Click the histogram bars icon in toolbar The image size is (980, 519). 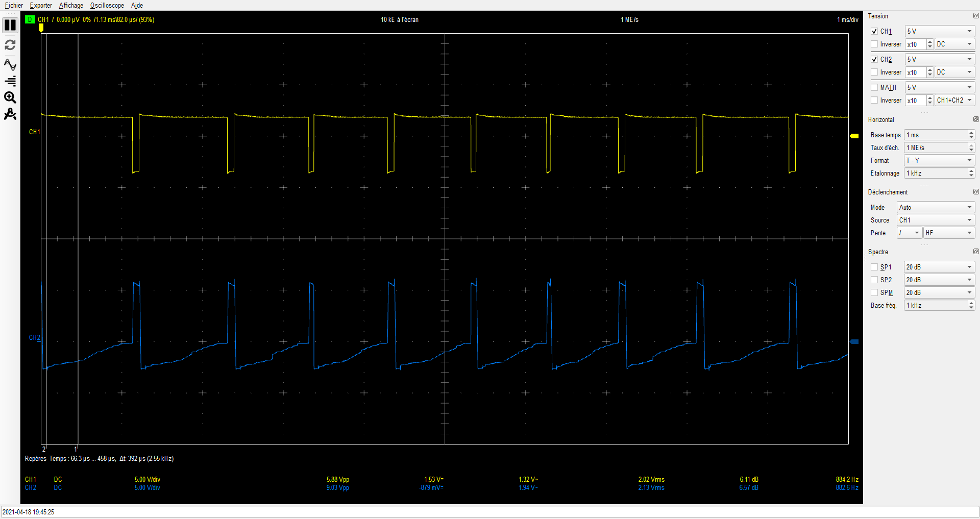point(10,81)
